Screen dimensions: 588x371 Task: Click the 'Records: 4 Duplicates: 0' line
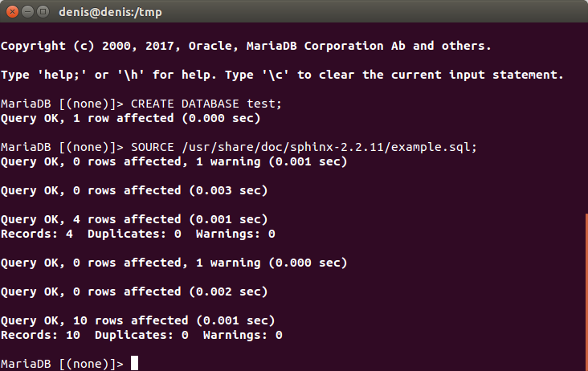(138, 234)
